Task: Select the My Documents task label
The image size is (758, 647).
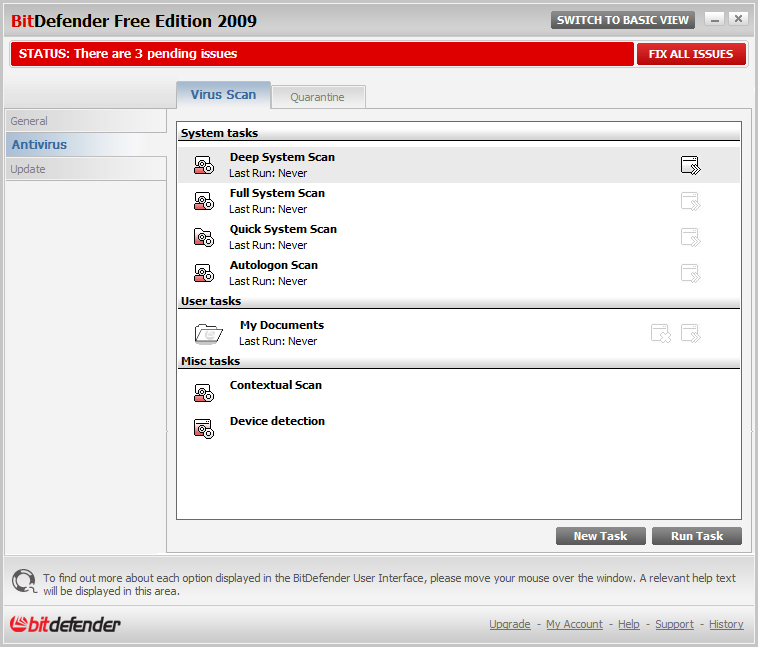Action: (x=282, y=325)
